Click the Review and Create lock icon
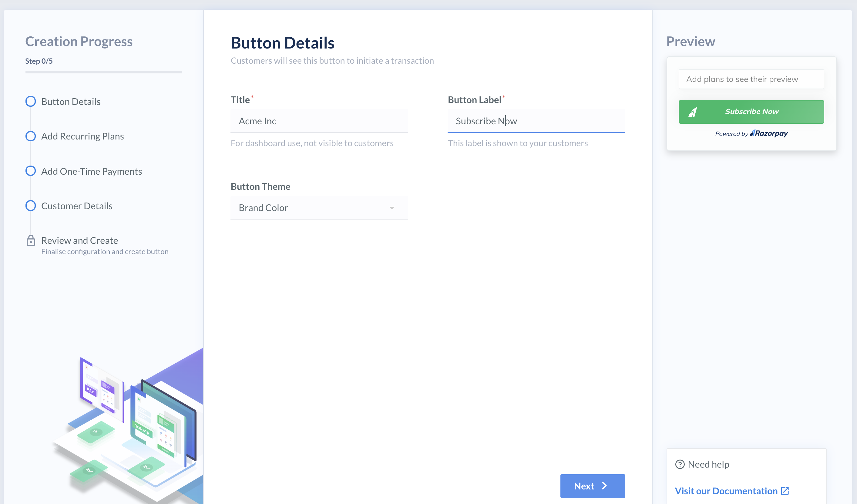The width and height of the screenshot is (857, 504). 31,240
